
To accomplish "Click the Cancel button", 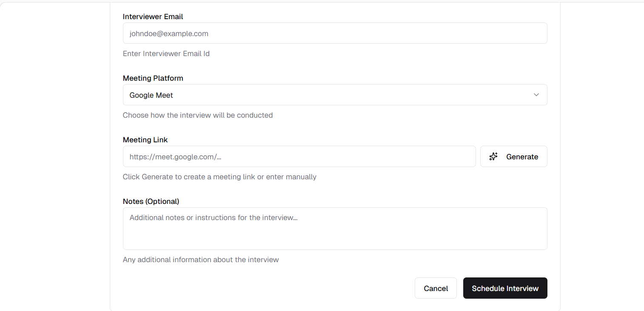I will (x=436, y=288).
